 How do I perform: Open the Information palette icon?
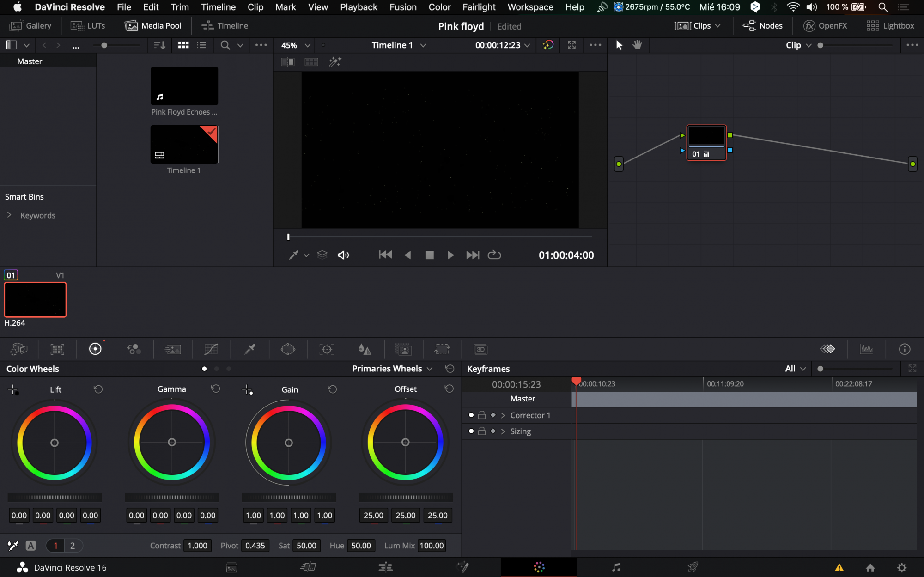[905, 349]
